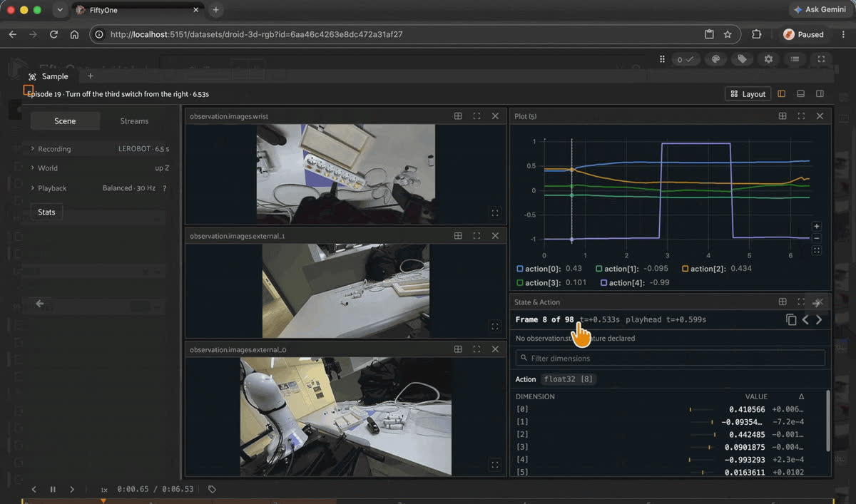This screenshot has width=856, height=504.
Task: Expand the Recording section
Action: (100, 149)
